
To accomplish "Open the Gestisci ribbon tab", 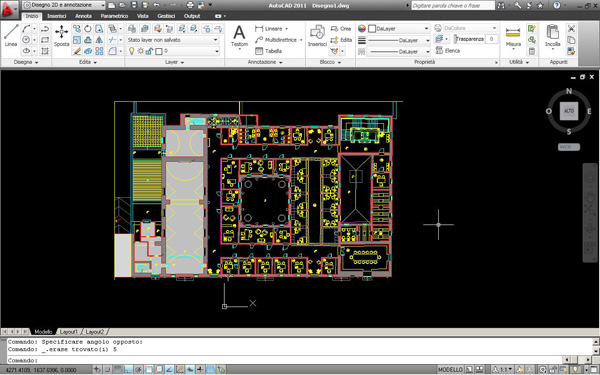I will point(166,16).
